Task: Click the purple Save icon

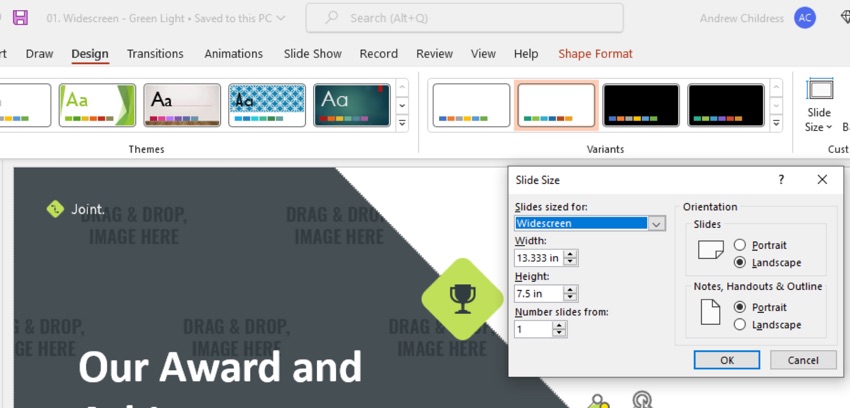Action: [x=21, y=18]
